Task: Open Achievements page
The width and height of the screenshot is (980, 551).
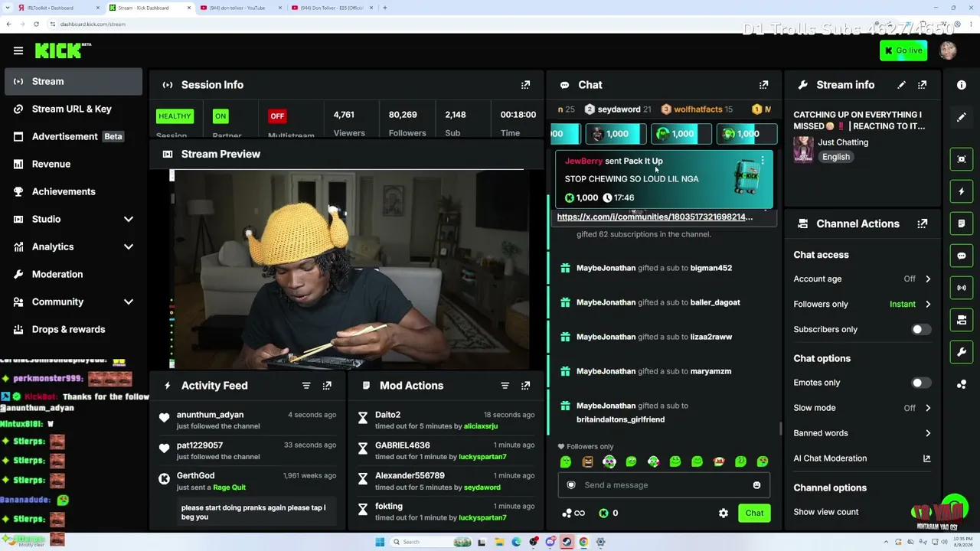Action: (72, 191)
